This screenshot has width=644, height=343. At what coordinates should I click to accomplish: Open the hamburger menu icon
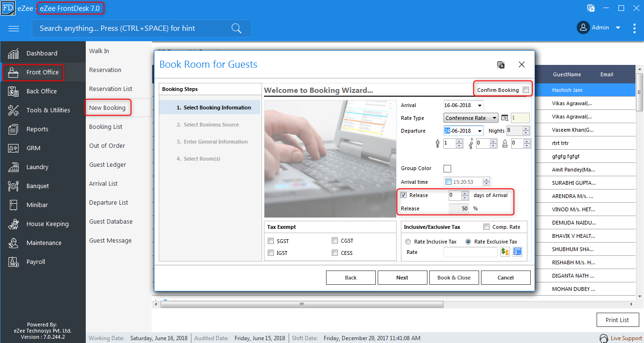[14, 28]
